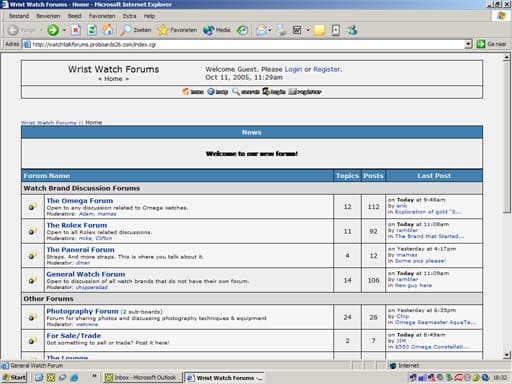
Task: Open the Zoeken search pane
Action: (x=136, y=30)
